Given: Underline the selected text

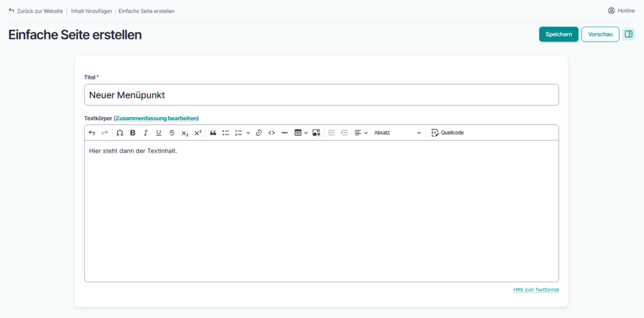Looking at the screenshot, I should (158, 133).
